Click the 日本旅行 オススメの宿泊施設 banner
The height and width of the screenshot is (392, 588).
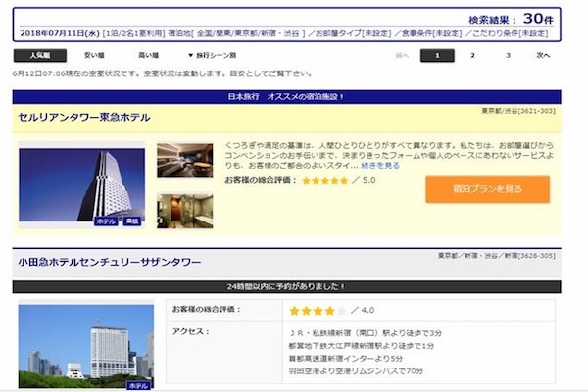(286, 97)
